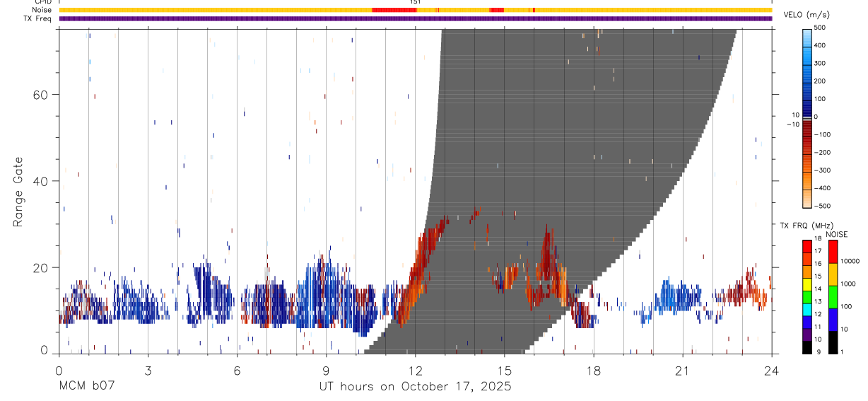Click the 'Range Gate' axis label
The height and width of the screenshot is (401, 868).
pyautogui.click(x=18, y=192)
